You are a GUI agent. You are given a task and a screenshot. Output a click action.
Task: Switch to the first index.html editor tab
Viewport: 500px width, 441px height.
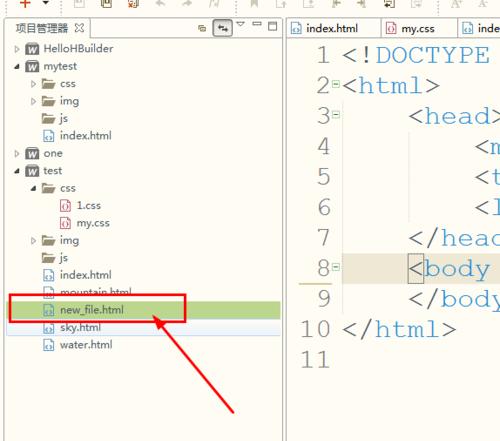pos(333,29)
